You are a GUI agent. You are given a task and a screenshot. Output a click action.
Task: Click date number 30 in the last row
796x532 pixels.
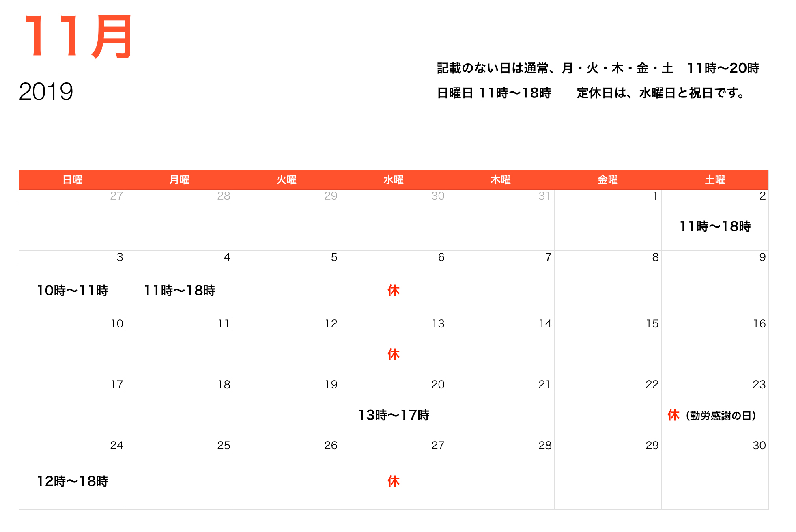[x=759, y=446]
